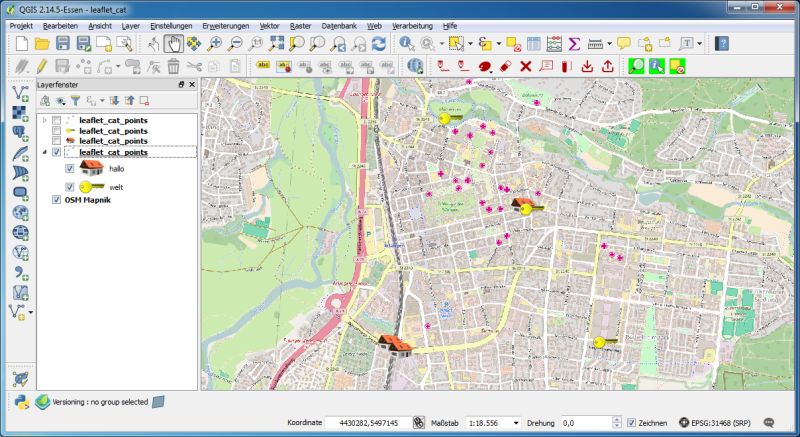The image size is (800, 437).
Task: Expand the first leaflet_cat_points layer
Action: point(45,120)
